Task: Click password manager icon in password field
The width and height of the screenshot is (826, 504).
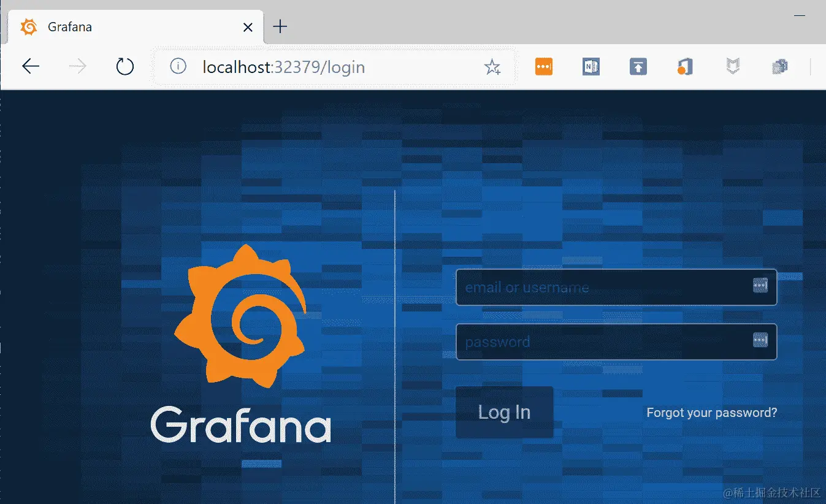Action: (x=760, y=340)
